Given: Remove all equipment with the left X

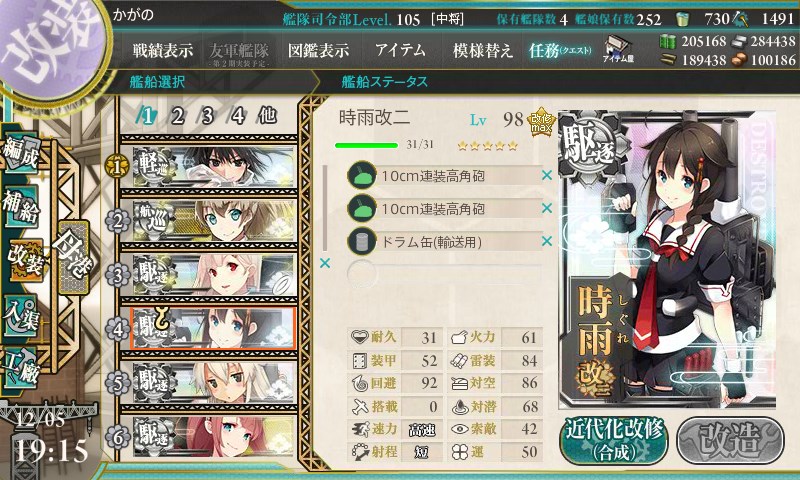Looking at the screenshot, I should point(324,263).
